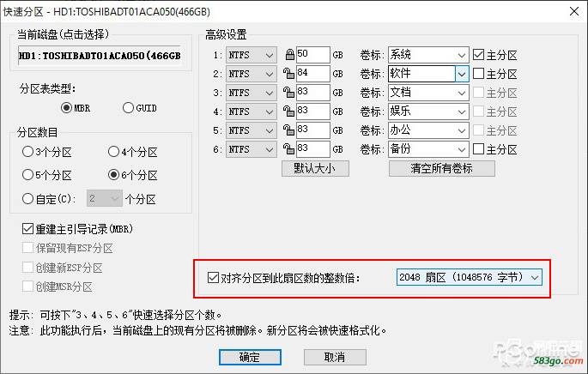Image resolution: width=588 pixels, height=374 pixels.
Task: Open file system dropdown for partition 3
Action: [252, 93]
